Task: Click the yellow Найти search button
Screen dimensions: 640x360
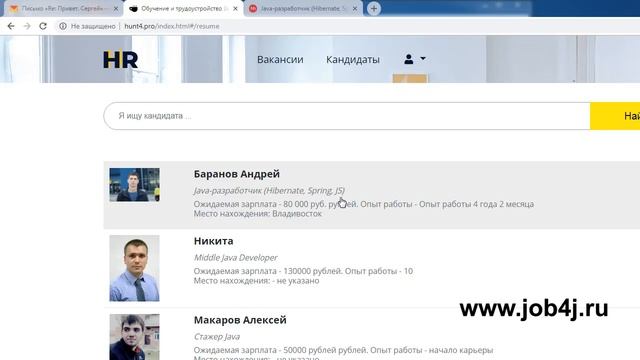Action: coord(615,116)
